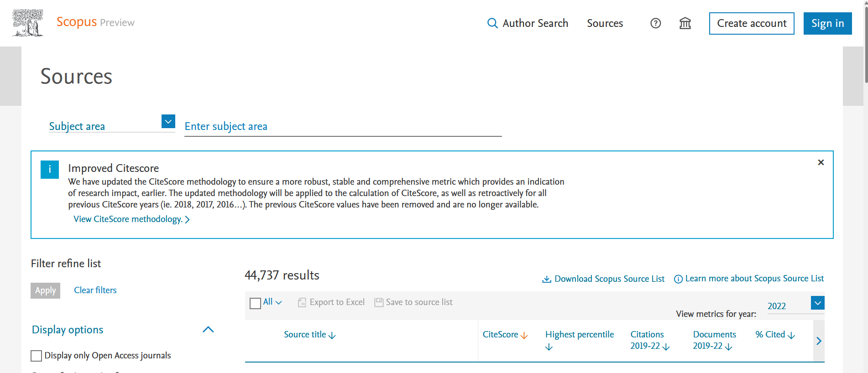Click Export to Excel text
This screenshot has width=868, height=373.
[x=337, y=302]
